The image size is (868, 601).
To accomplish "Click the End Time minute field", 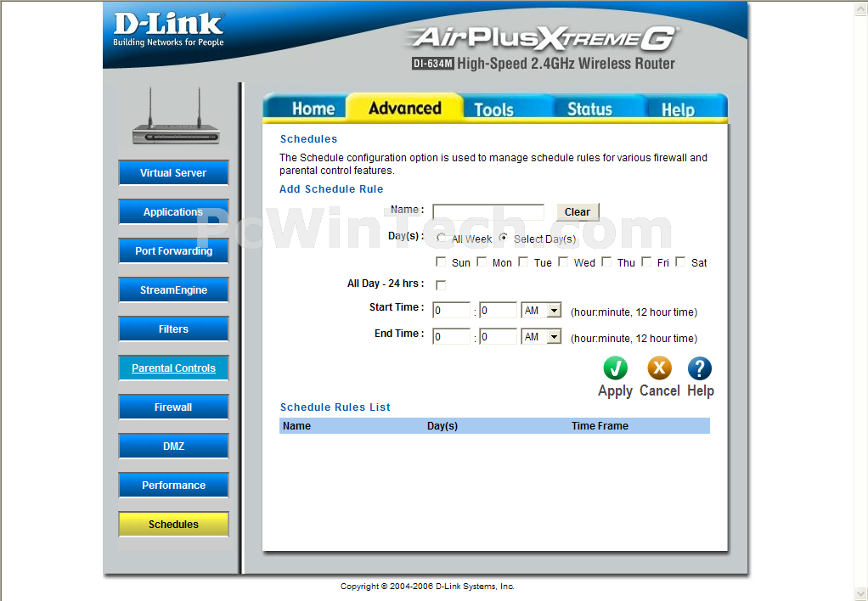I will click(499, 336).
